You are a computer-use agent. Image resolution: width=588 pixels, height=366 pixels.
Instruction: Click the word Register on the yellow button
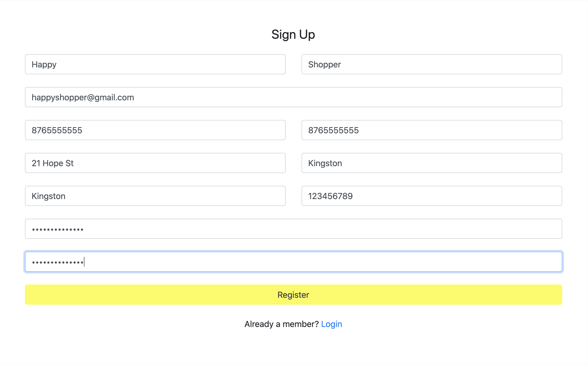click(x=293, y=295)
